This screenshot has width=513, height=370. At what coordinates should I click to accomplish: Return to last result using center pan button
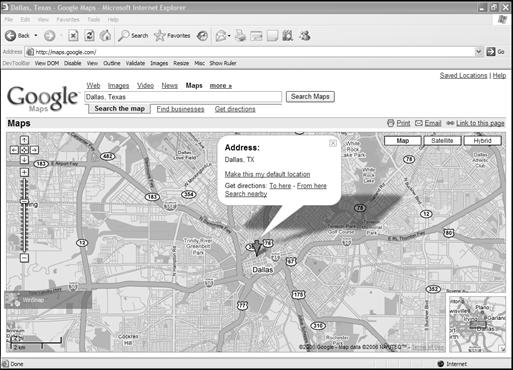tap(24, 150)
